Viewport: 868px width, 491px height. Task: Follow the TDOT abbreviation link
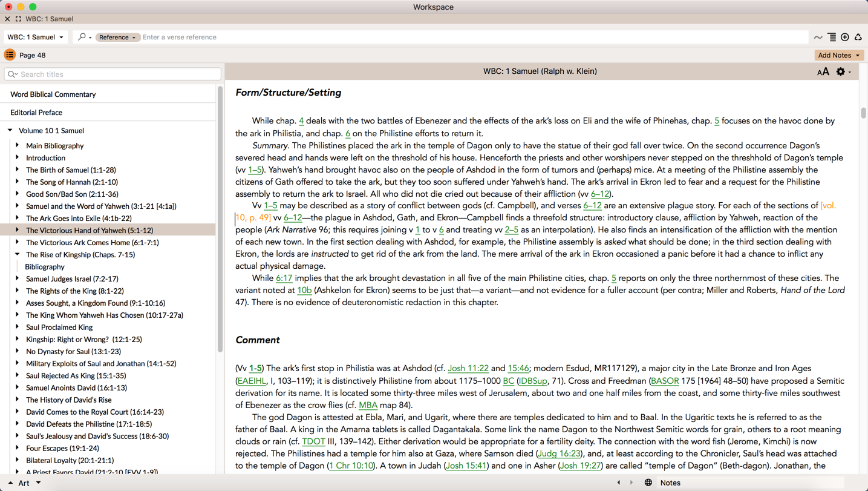tap(313, 441)
